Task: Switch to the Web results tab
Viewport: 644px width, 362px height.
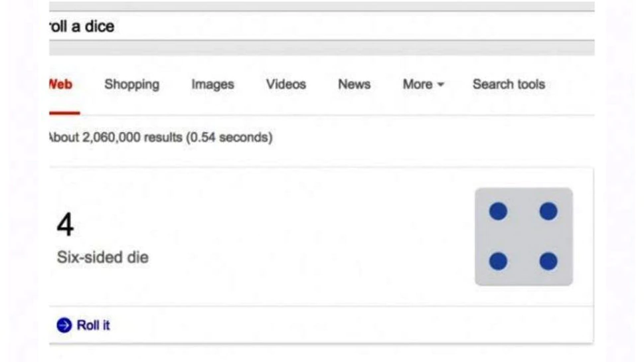Action: tap(62, 84)
